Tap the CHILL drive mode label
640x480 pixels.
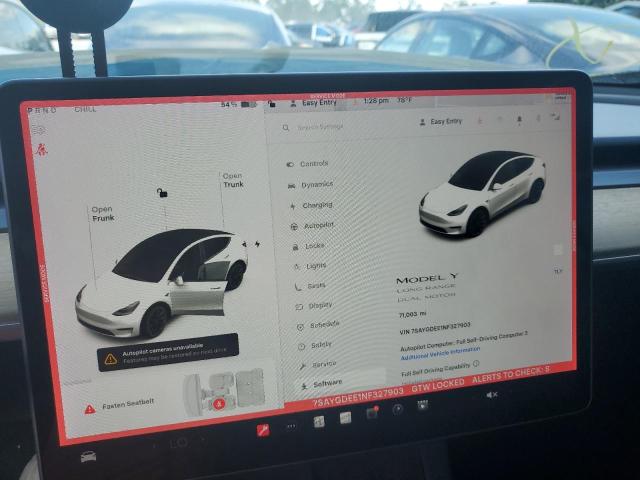(85, 109)
